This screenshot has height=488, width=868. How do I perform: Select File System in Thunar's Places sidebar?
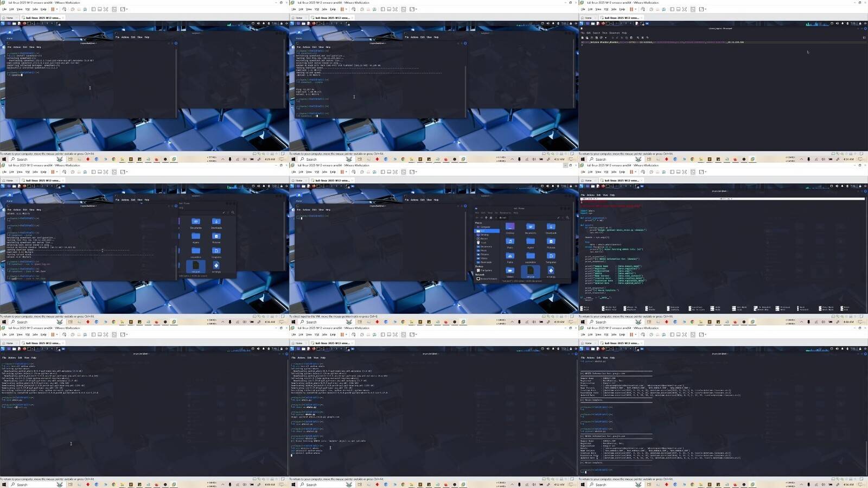point(484,270)
